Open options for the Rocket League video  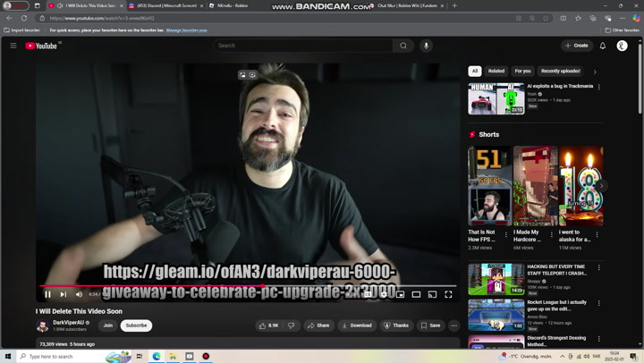coord(598,303)
